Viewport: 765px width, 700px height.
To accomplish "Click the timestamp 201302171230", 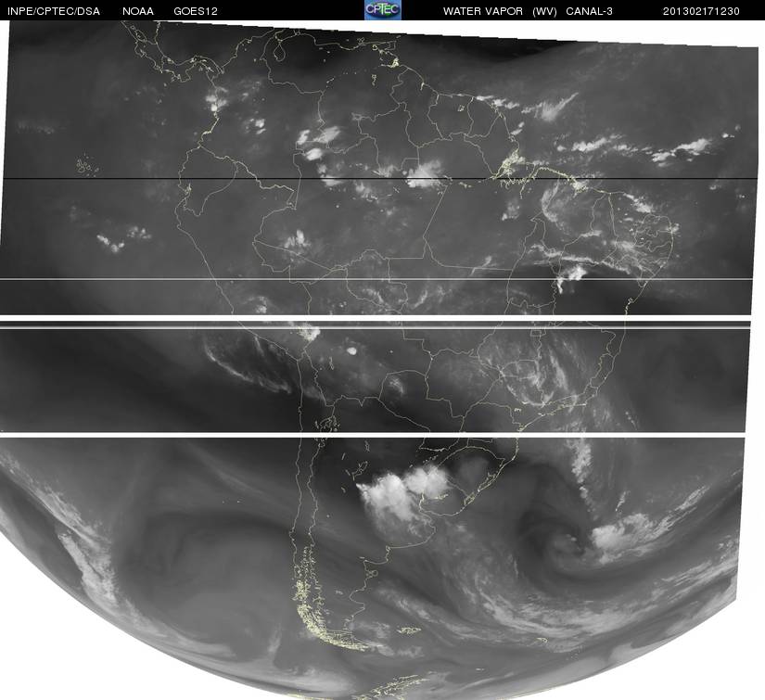I will coord(701,11).
